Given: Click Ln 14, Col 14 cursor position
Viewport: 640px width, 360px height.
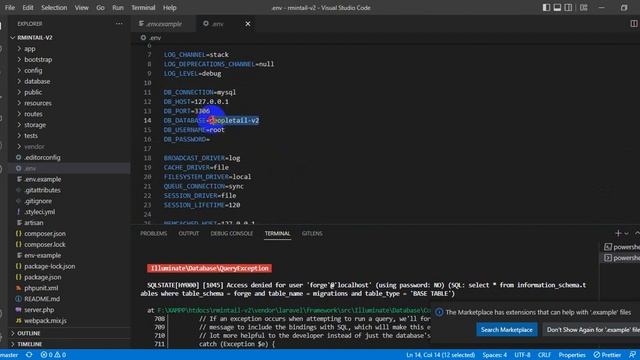Looking at the screenshot, I should (440, 355).
